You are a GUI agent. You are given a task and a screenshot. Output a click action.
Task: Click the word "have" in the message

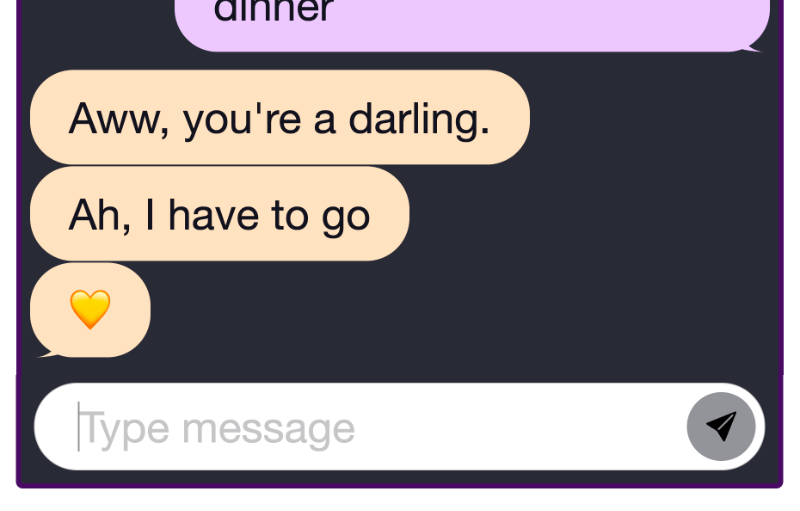coord(214,215)
